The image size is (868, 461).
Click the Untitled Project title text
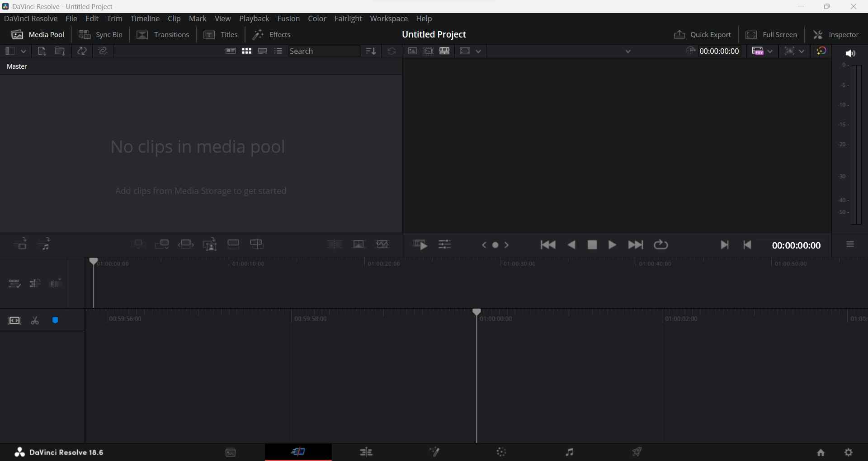click(x=434, y=34)
